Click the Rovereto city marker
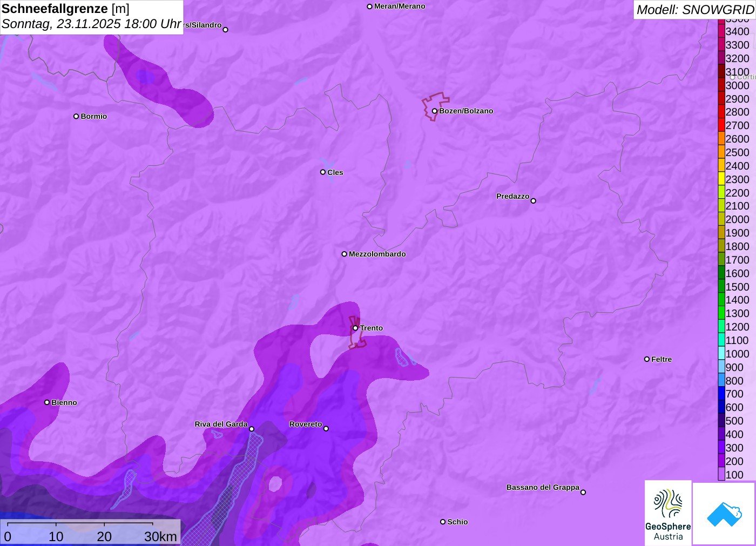Image resolution: width=756 pixels, height=546 pixels. 326,429
